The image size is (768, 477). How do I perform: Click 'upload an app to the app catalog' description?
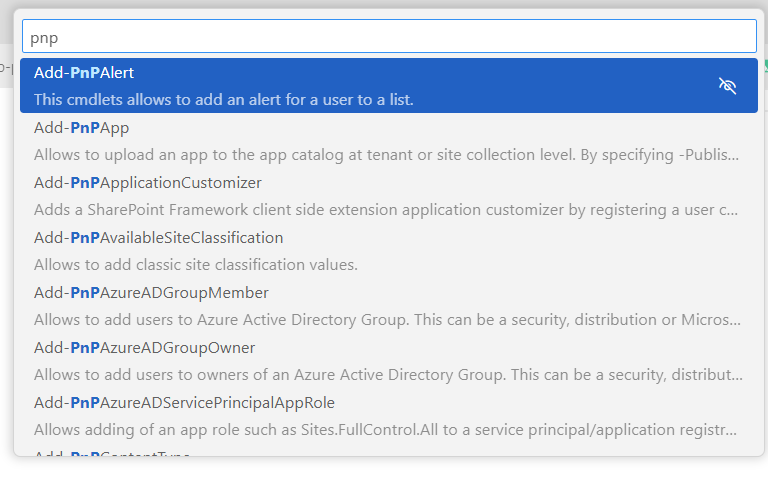224,155
